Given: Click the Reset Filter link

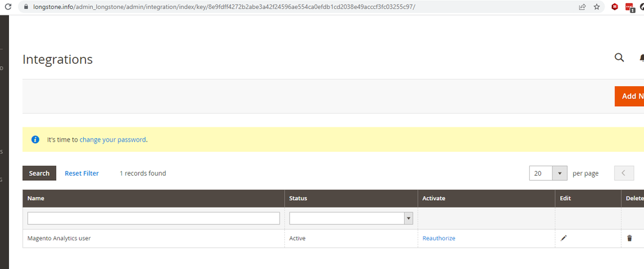Looking at the screenshot, I should pyautogui.click(x=82, y=173).
